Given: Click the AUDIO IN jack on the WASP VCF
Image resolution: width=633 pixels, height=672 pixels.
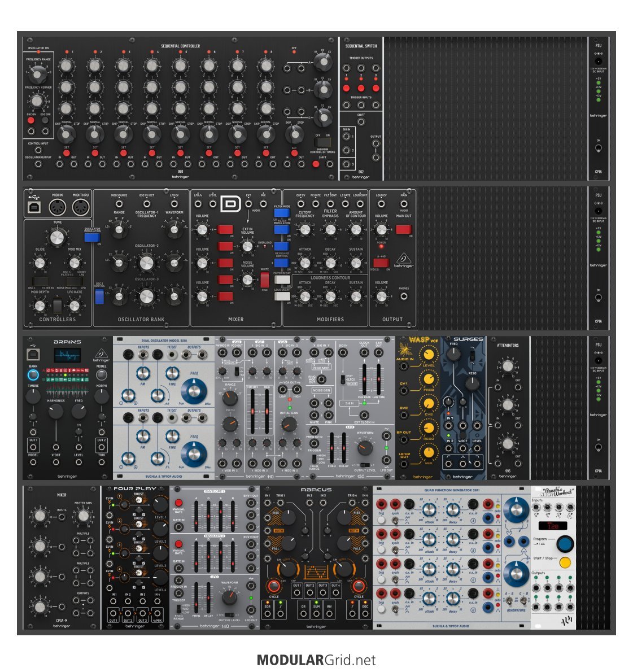Looking at the screenshot, I should pyautogui.click(x=403, y=366).
